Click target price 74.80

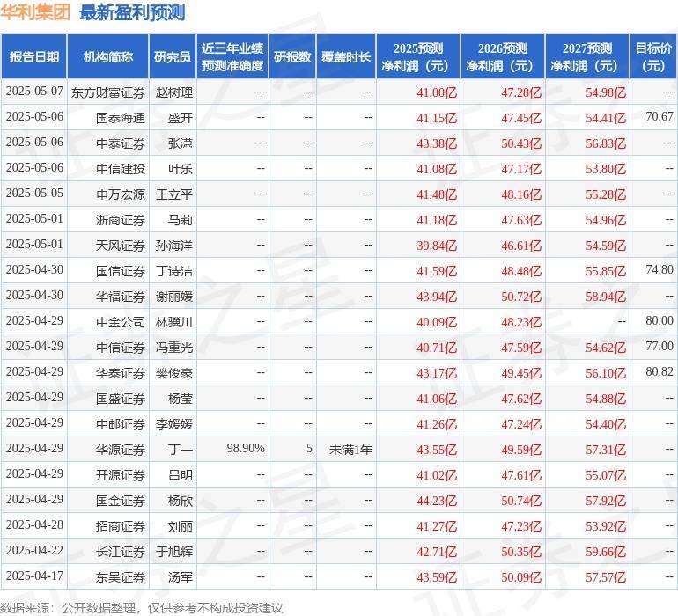[660, 269]
